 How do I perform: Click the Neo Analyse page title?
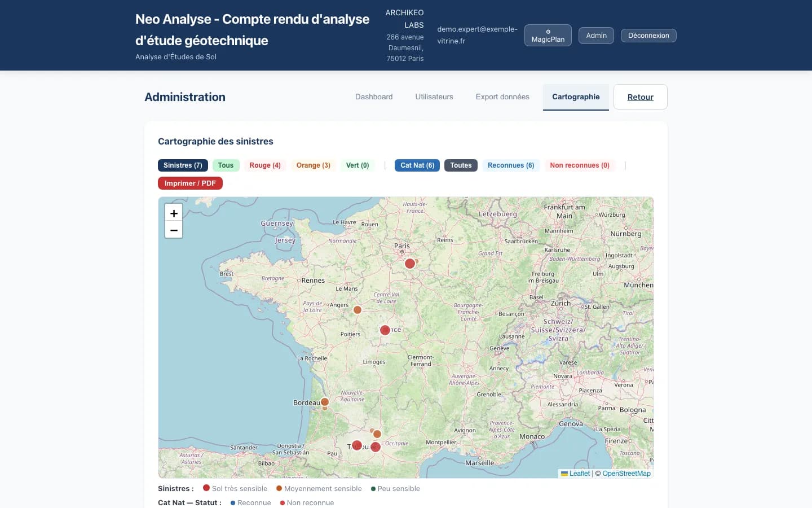pyautogui.click(x=252, y=30)
